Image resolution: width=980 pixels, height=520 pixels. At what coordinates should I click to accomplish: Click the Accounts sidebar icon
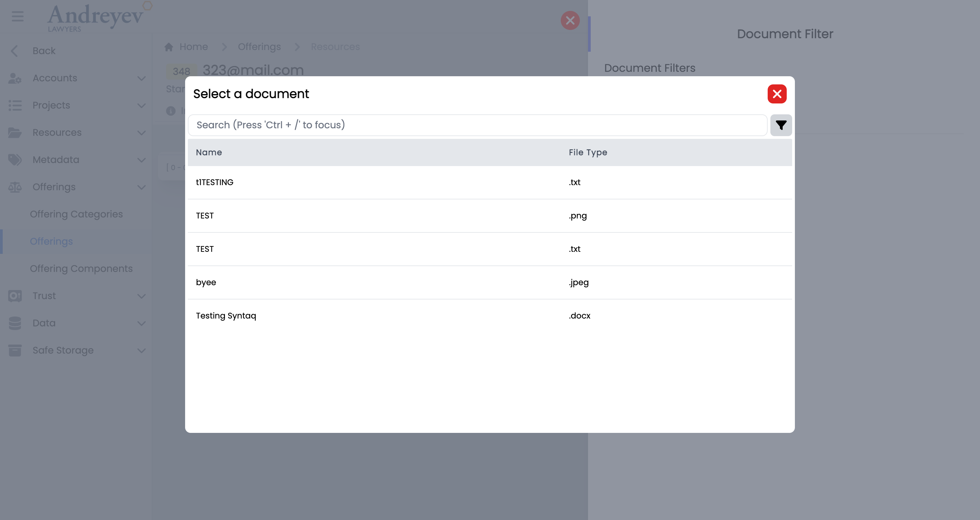point(15,78)
